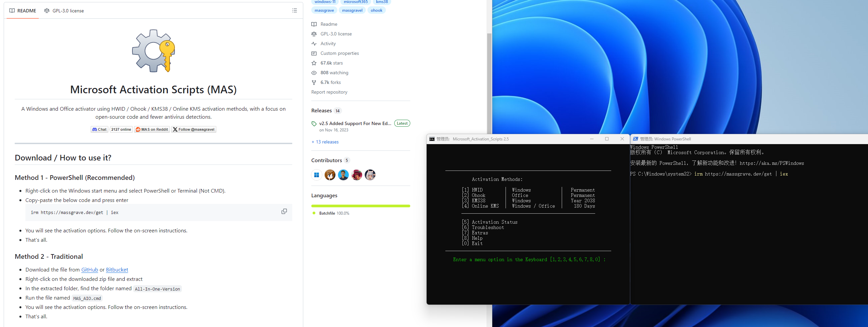Open the GitHub download link

(x=90, y=270)
